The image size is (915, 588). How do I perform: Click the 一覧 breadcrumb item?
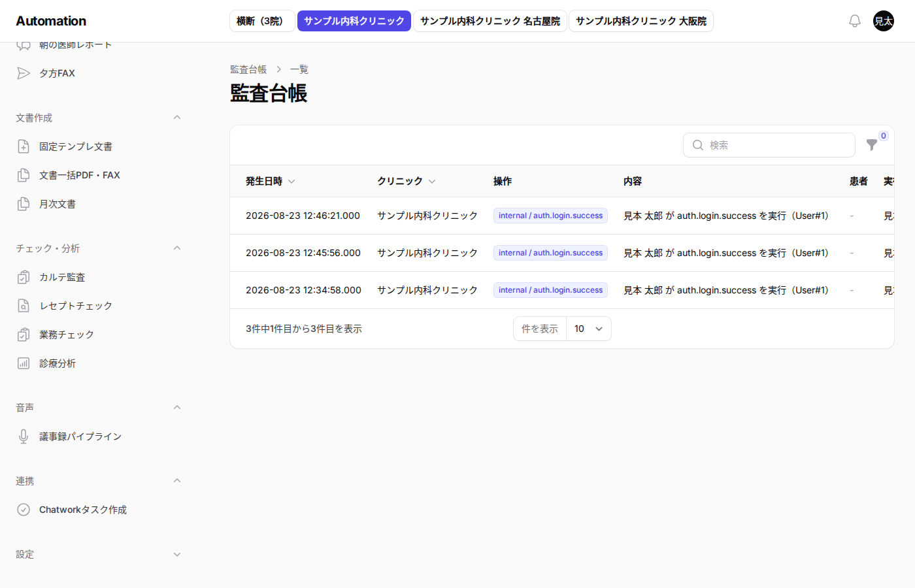coord(299,69)
